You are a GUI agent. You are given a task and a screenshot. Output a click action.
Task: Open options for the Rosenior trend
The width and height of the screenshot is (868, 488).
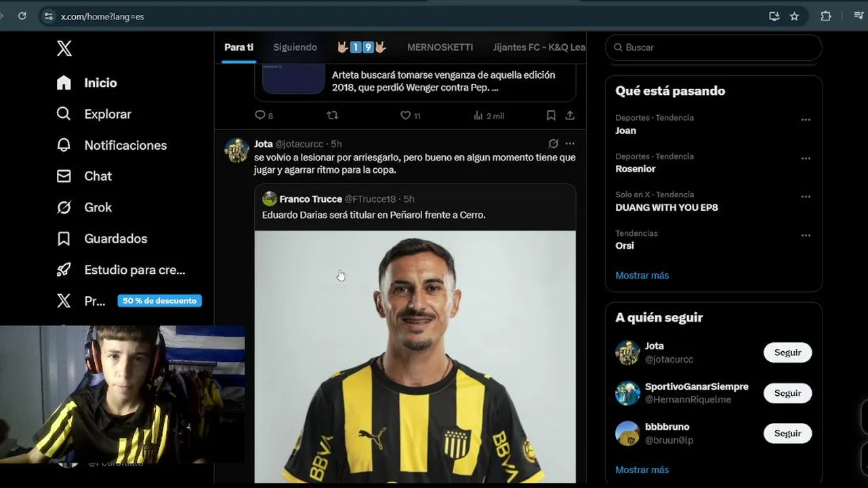pyautogui.click(x=806, y=158)
